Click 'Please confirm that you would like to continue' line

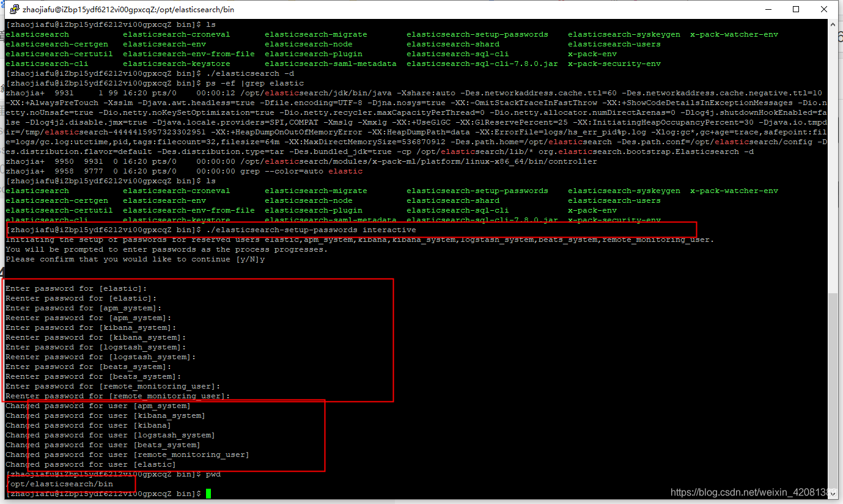point(135,259)
